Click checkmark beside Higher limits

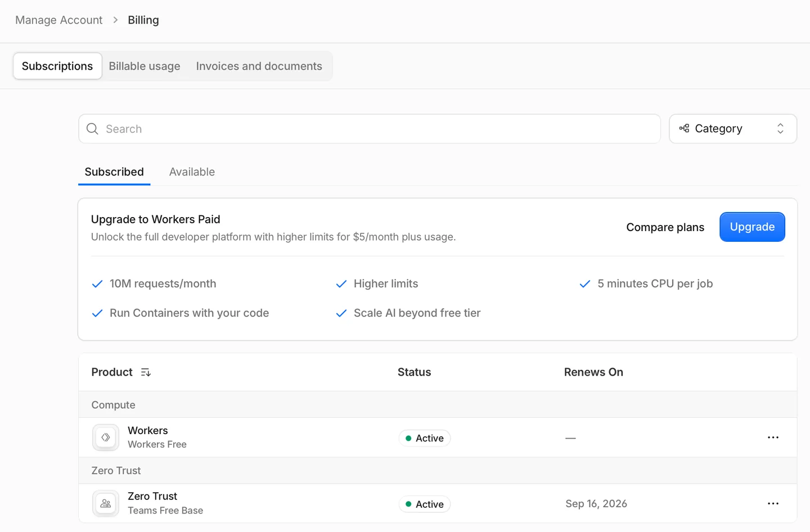coord(341,284)
